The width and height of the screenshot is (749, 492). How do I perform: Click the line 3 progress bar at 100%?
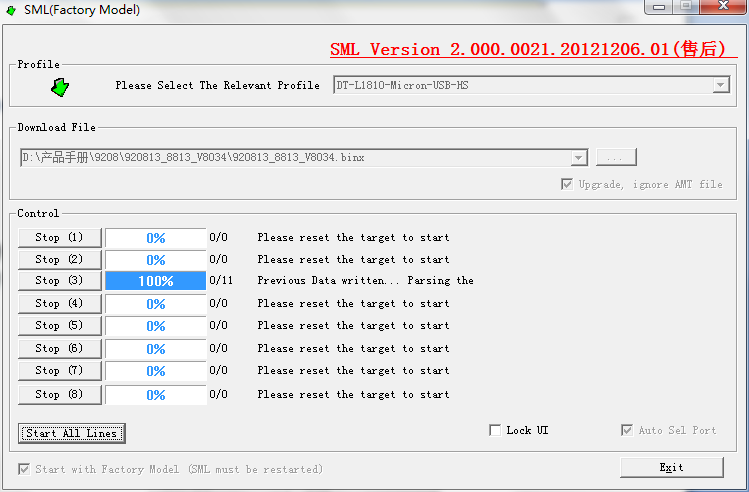click(x=156, y=281)
